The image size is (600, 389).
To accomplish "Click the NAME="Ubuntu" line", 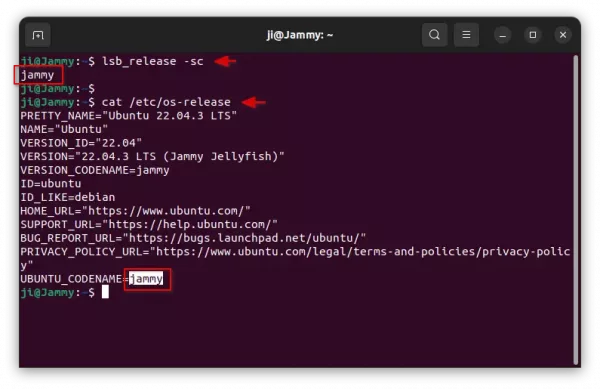I will pyautogui.click(x=64, y=129).
